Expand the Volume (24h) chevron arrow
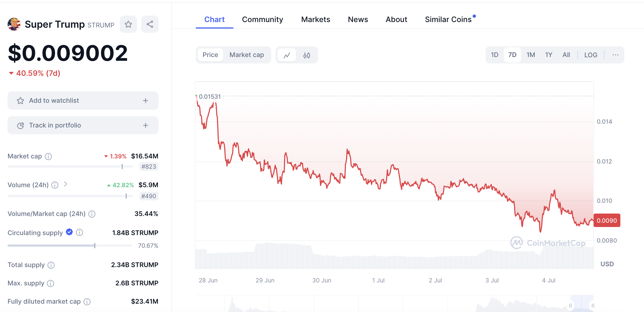 tap(66, 184)
